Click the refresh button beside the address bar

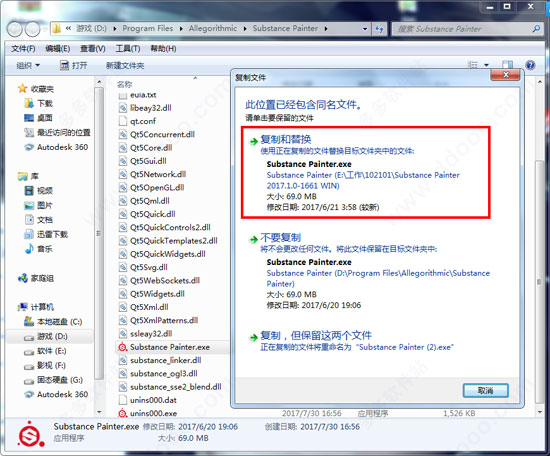[380, 29]
